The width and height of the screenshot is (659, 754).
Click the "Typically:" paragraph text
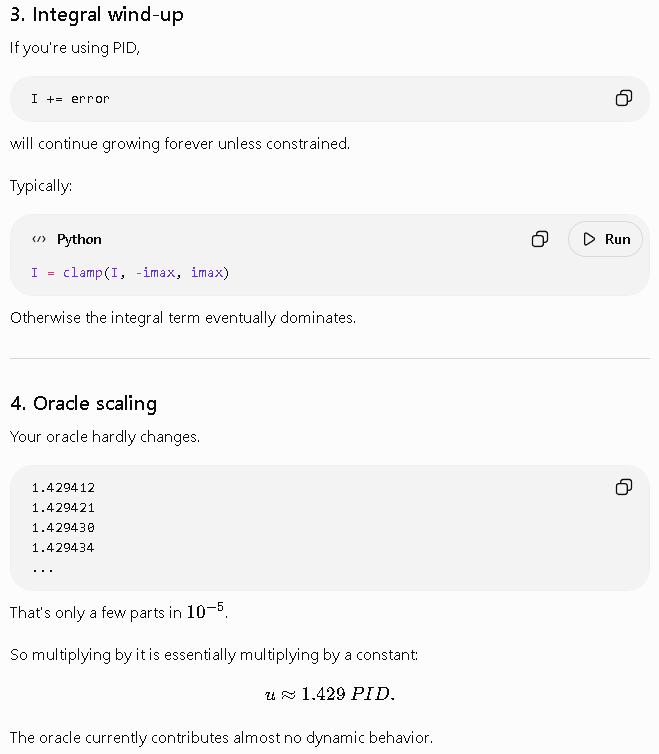point(41,186)
